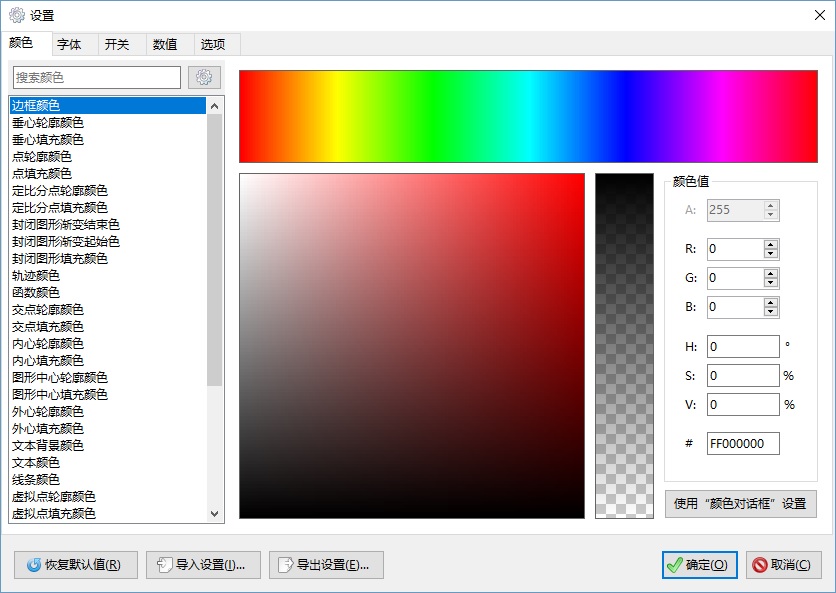Click the H hue degree input field
Viewport: 836px width, 593px height.
(x=743, y=347)
